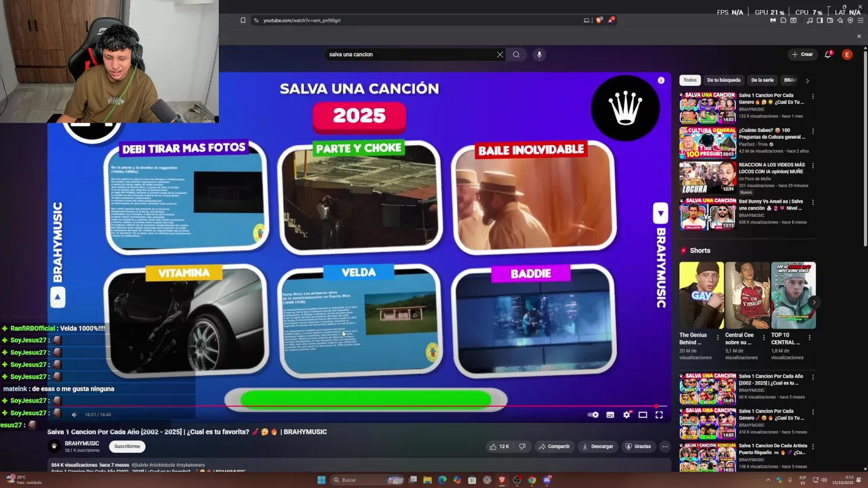The width and height of the screenshot is (868, 488).
Task: Open Brave Rewards triangle icon
Action: pos(611,20)
